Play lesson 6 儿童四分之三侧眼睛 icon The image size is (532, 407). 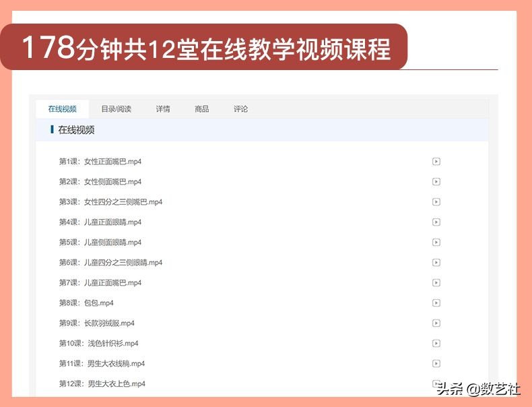pos(436,263)
